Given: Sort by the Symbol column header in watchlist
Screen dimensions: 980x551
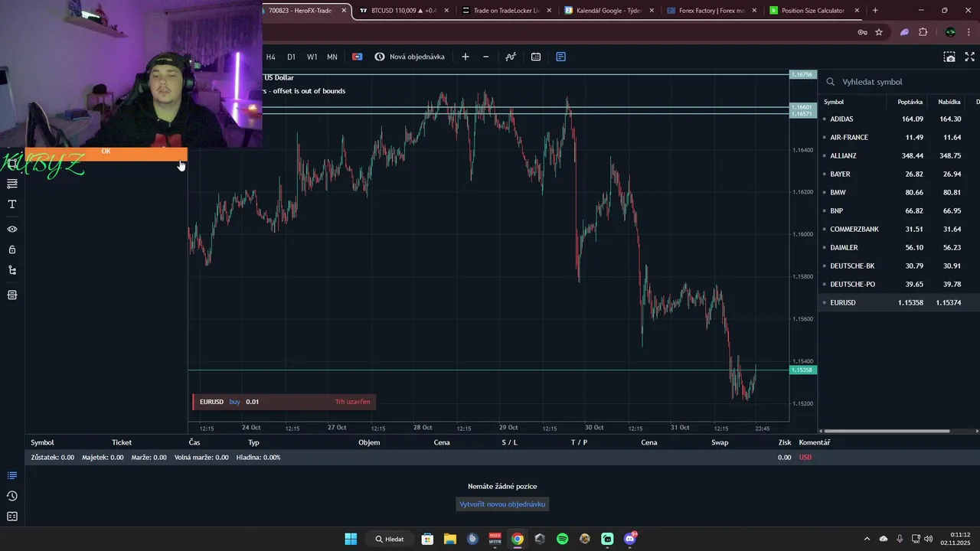Looking at the screenshot, I should 834,102.
